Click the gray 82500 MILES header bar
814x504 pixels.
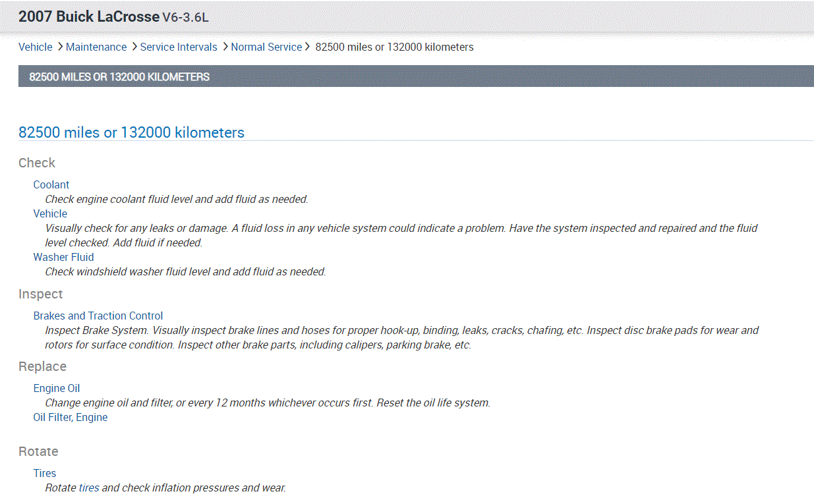coord(416,76)
